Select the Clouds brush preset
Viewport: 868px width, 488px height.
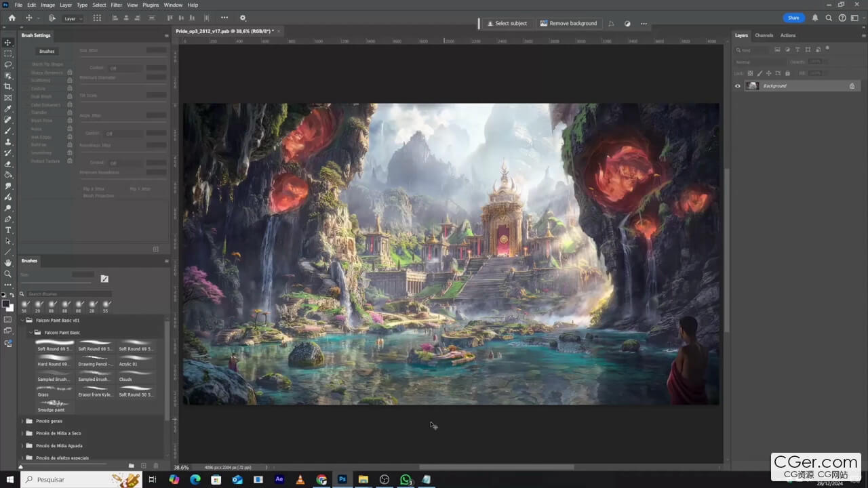click(135, 375)
